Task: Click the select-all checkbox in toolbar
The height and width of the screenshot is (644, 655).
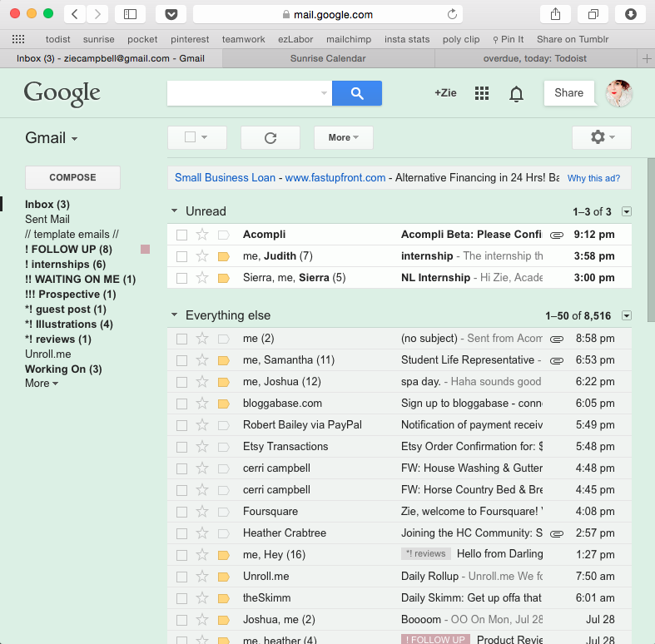Action: [x=190, y=137]
